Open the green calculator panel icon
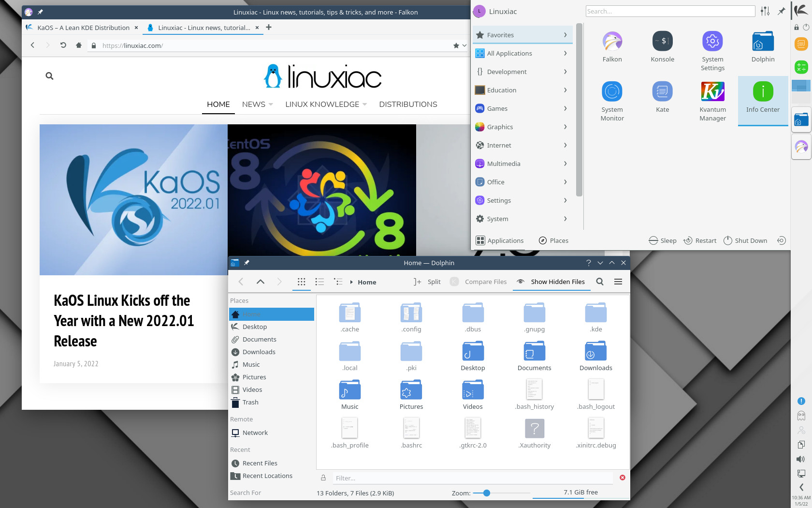Viewport: 812px width, 508px height. pyautogui.click(x=801, y=67)
